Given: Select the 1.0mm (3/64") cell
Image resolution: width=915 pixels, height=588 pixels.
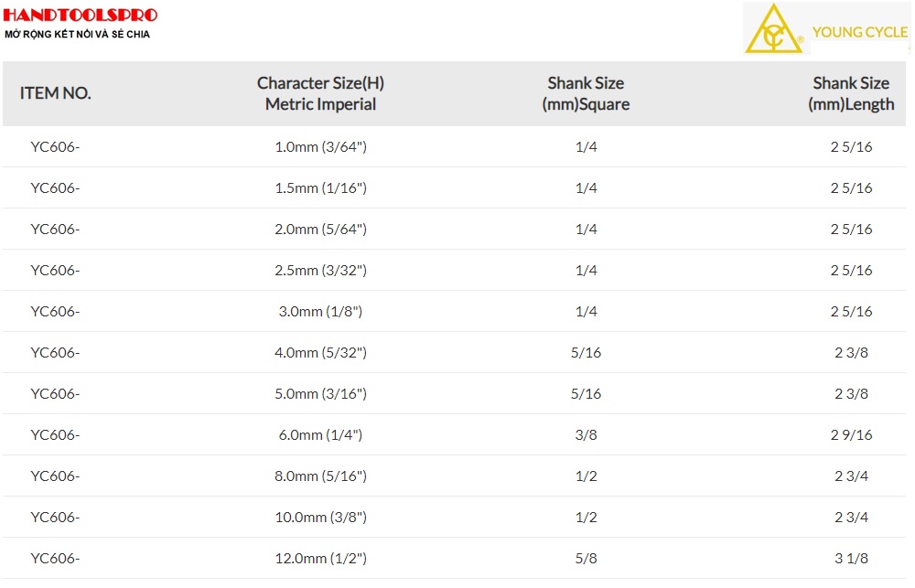Looking at the screenshot, I should [x=320, y=147].
